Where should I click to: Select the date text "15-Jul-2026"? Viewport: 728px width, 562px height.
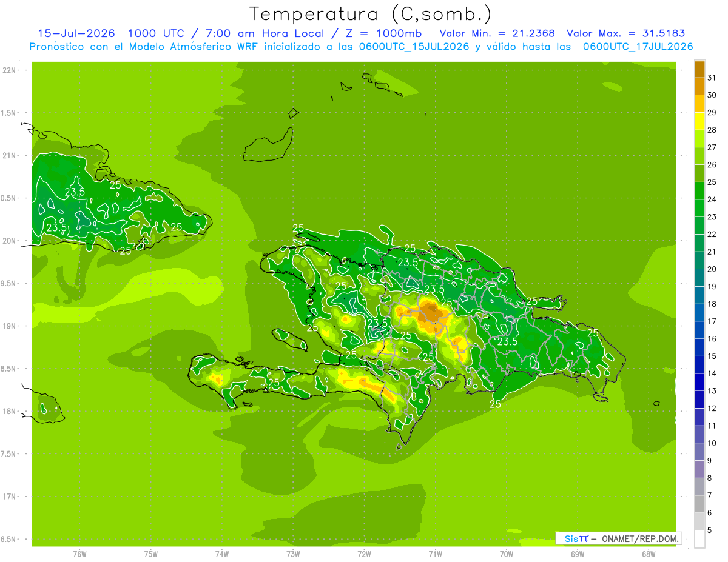click(76, 33)
